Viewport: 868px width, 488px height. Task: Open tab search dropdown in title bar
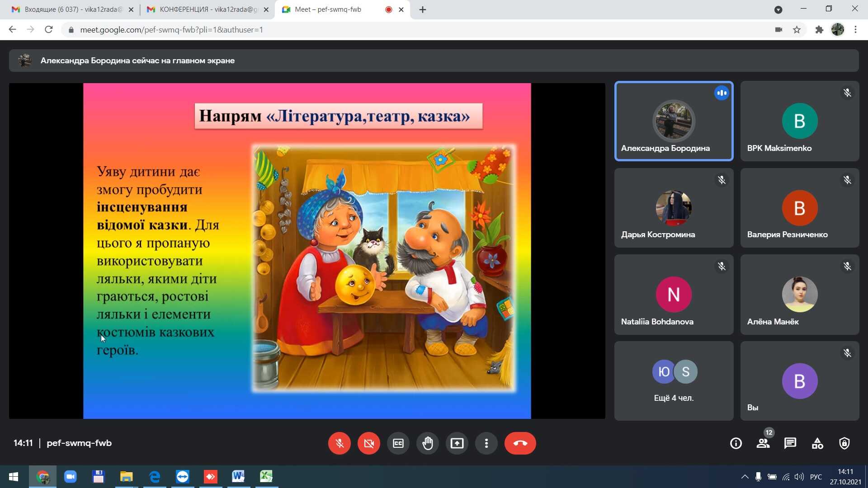[778, 9]
